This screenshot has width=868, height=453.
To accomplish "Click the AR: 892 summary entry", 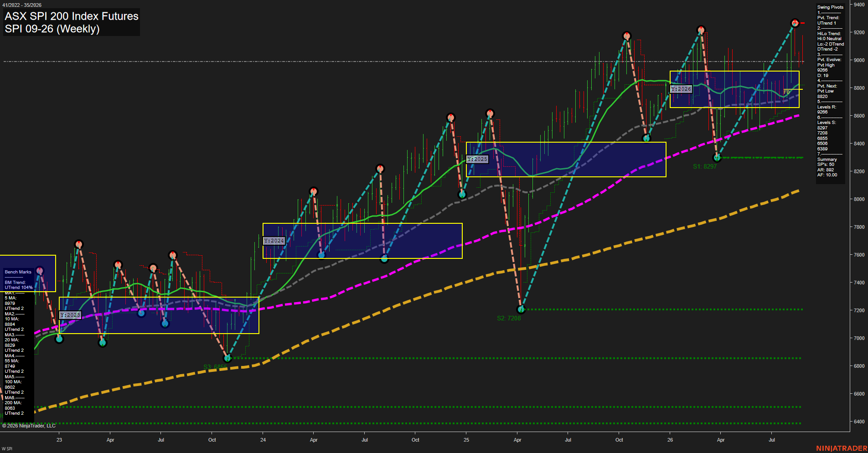I will point(825,170).
